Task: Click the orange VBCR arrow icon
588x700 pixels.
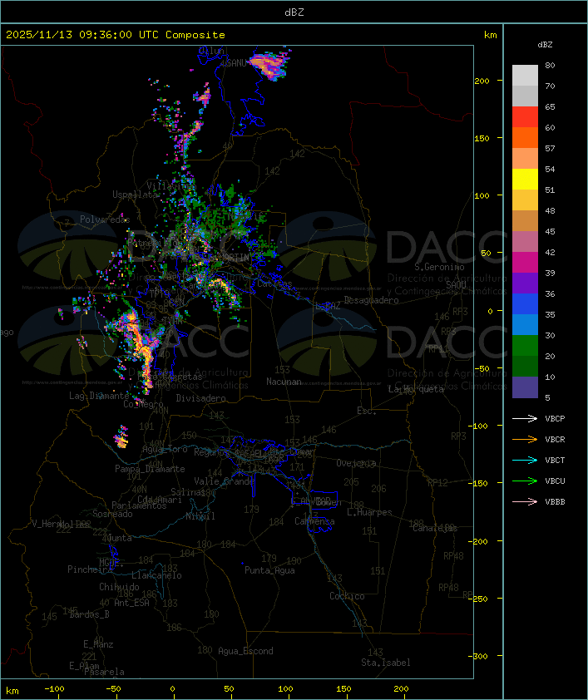Action: coord(525,439)
